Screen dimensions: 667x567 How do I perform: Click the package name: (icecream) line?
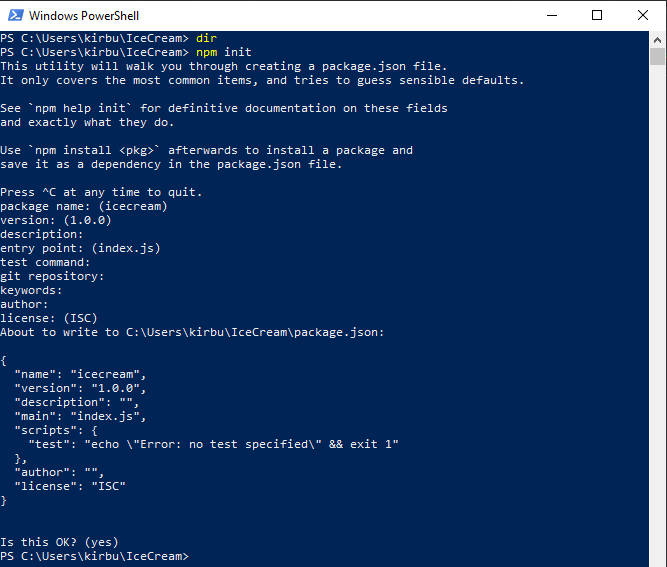pos(84,206)
